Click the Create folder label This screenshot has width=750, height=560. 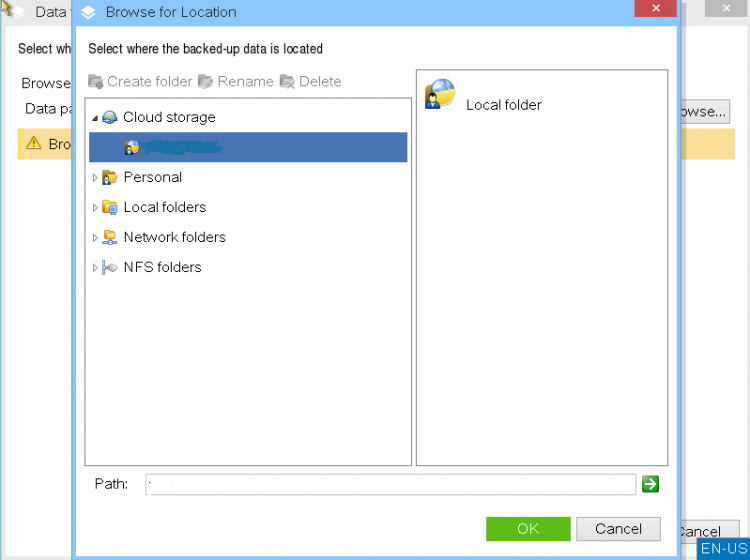tap(150, 82)
